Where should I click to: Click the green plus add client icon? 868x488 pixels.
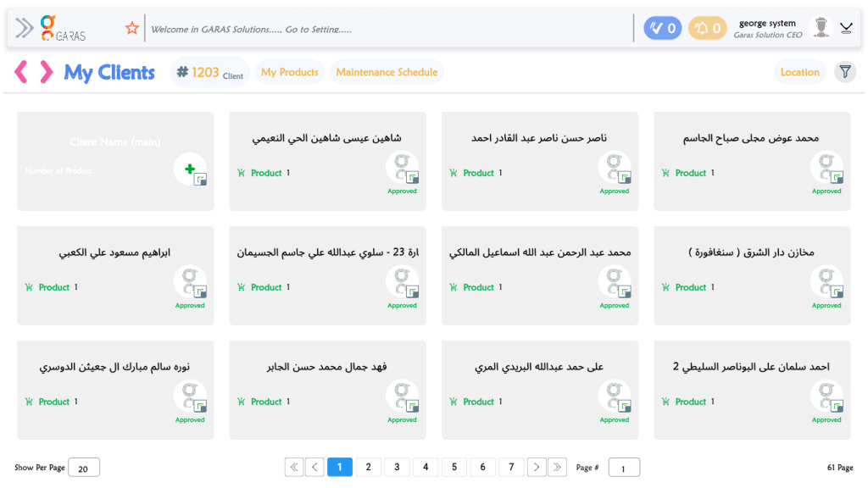[190, 169]
